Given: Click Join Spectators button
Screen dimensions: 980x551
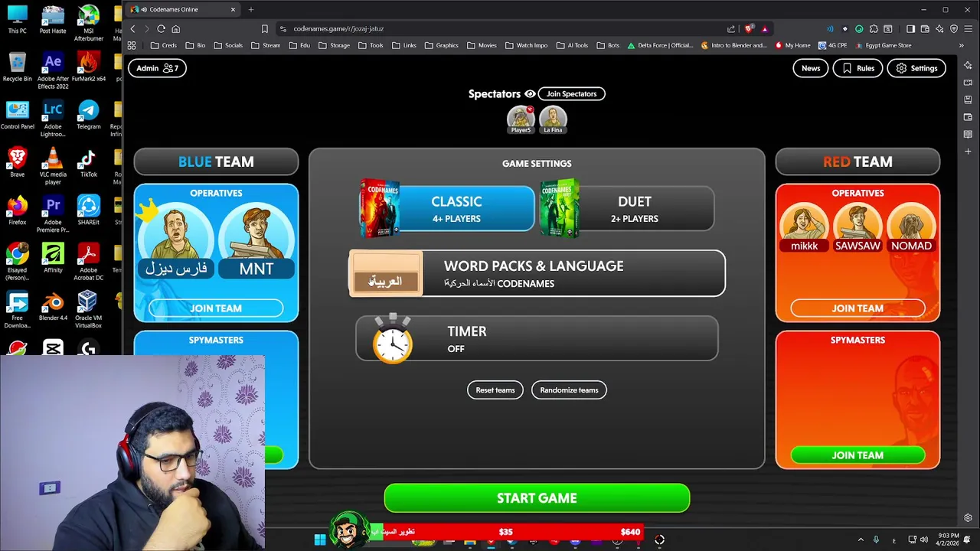Looking at the screenshot, I should pos(571,93).
